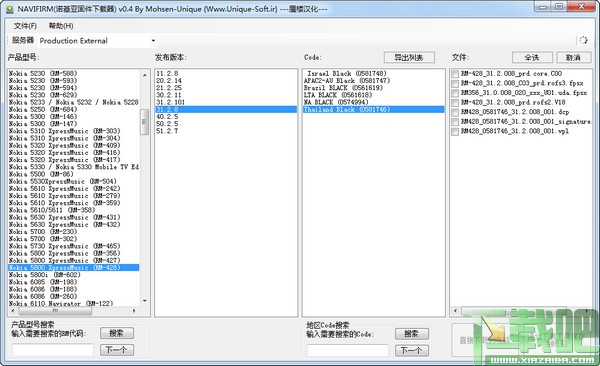Select Nokia 5630 XpressMusic (RM-431)

(74, 217)
